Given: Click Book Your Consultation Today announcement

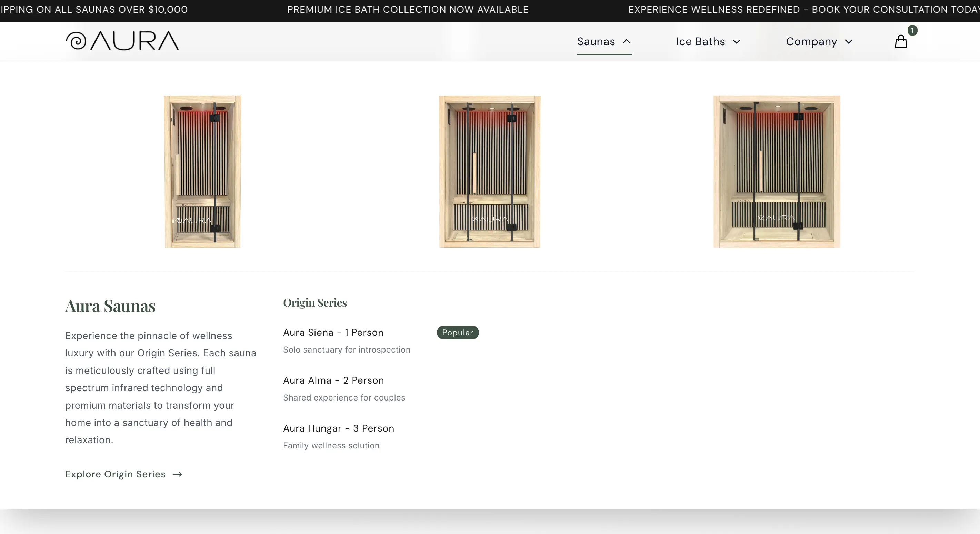Looking at the screenshot, I should (804, 10).
